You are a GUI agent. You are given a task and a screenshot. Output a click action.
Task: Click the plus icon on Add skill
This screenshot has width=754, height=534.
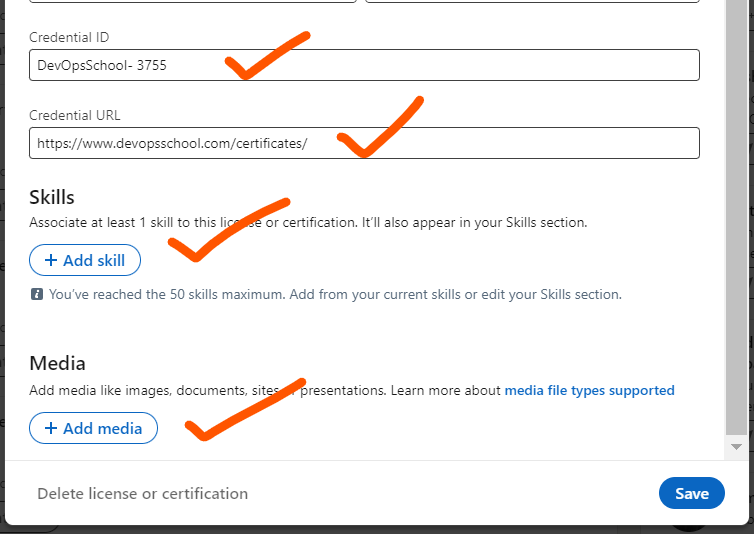[x=50, y=261]
